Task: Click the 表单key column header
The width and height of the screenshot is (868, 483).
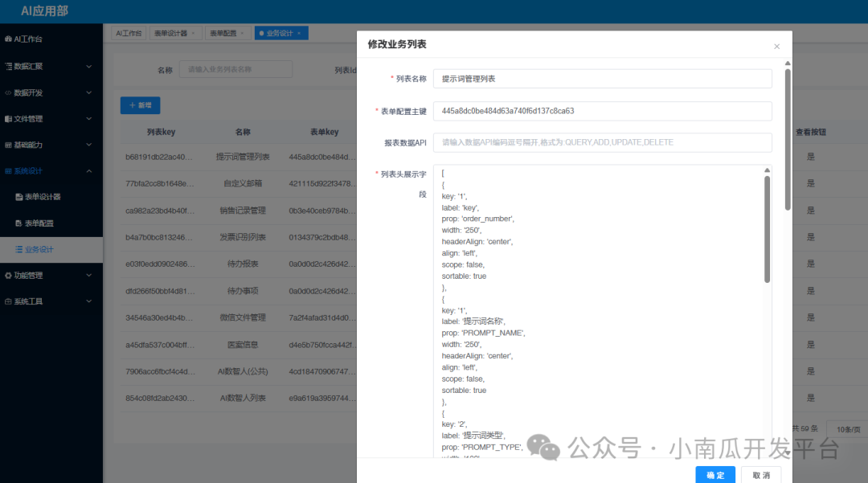Action: 325,133
